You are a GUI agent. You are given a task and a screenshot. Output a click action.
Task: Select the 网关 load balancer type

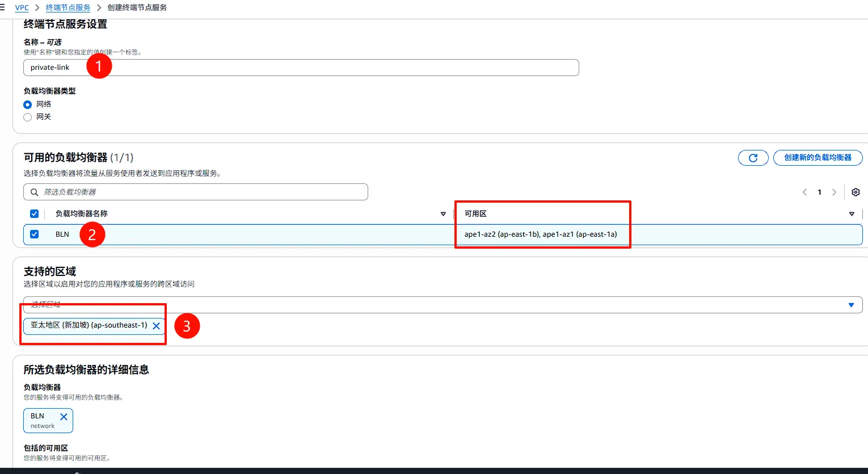coord(28,117)
